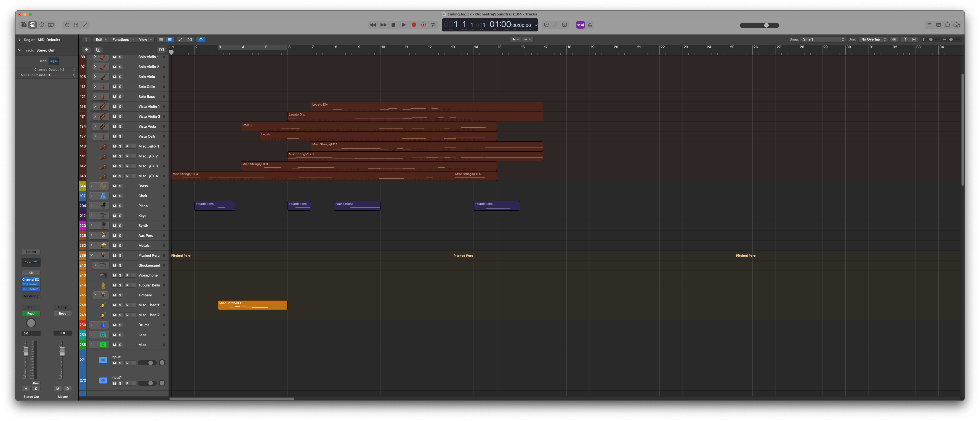Image resolution: width=980 pixels, height=421 pixels.
Task: Click the metronome icon
Action: click(x=590, y=25)
